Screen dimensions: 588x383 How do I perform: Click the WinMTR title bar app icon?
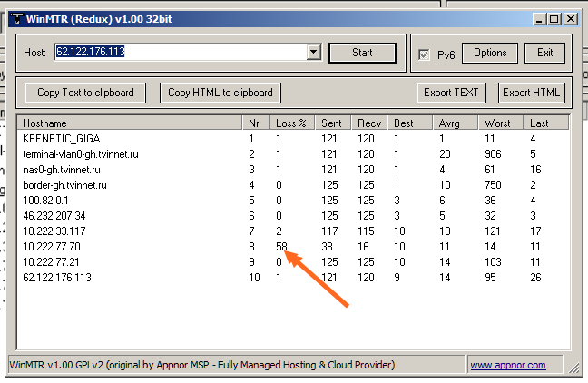16,17
